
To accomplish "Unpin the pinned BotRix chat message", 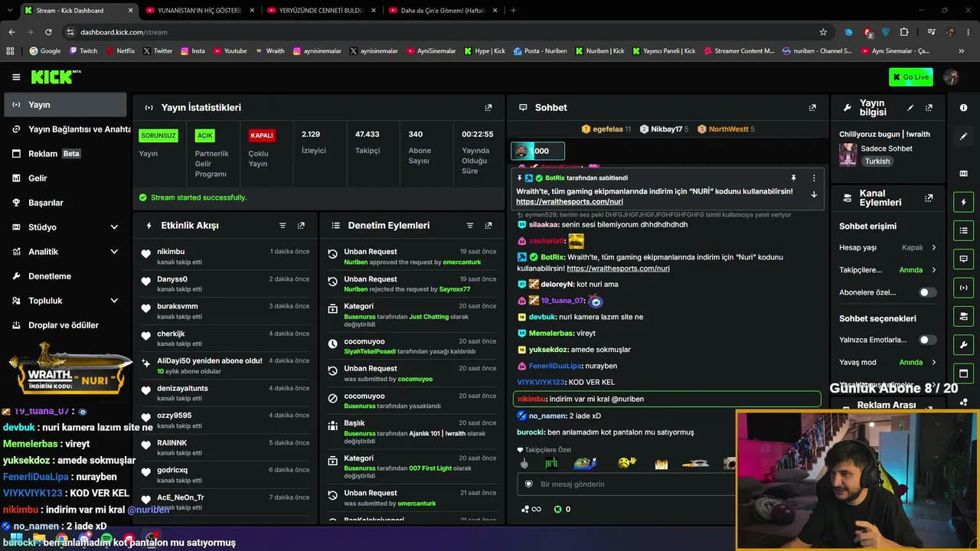I will [x=793, y=178].
